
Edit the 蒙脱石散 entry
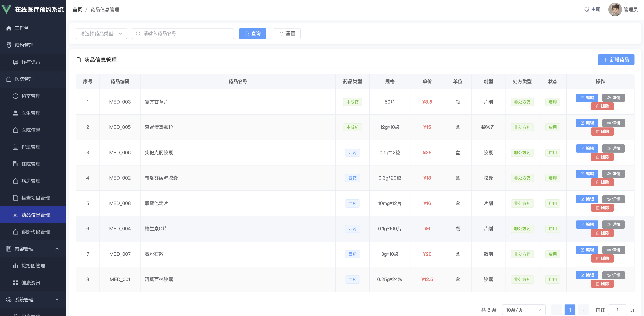(587, 250)
